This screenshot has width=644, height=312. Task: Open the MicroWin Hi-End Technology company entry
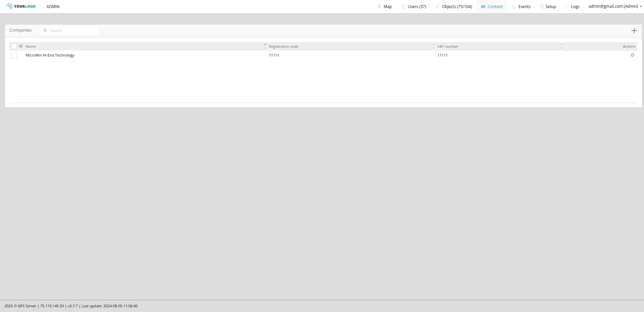click(x=50, y=55)
